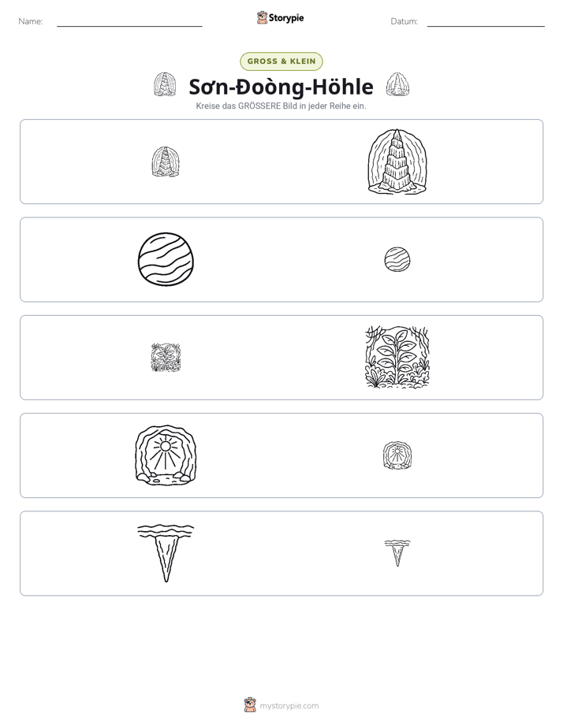The width and height of the screenshot is (563, 728).
Task: Click the small stalagmite cave picture
Action: point(166,162)
